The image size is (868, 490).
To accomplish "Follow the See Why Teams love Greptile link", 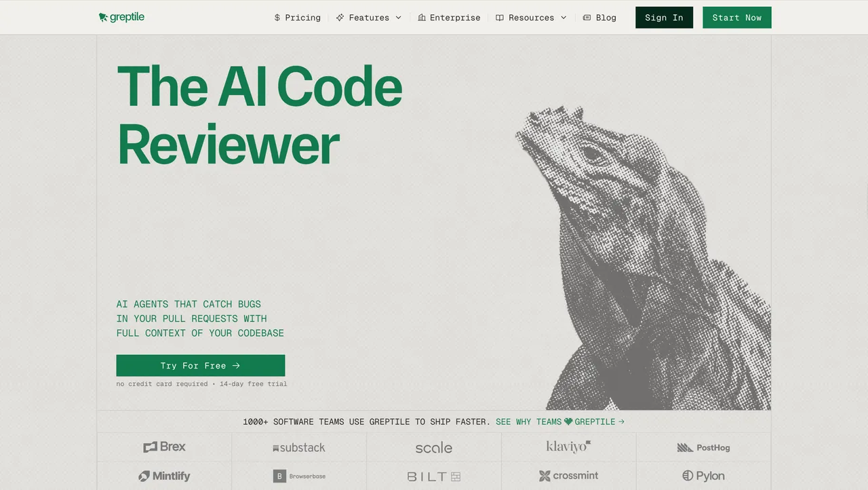I will [560, 421].
